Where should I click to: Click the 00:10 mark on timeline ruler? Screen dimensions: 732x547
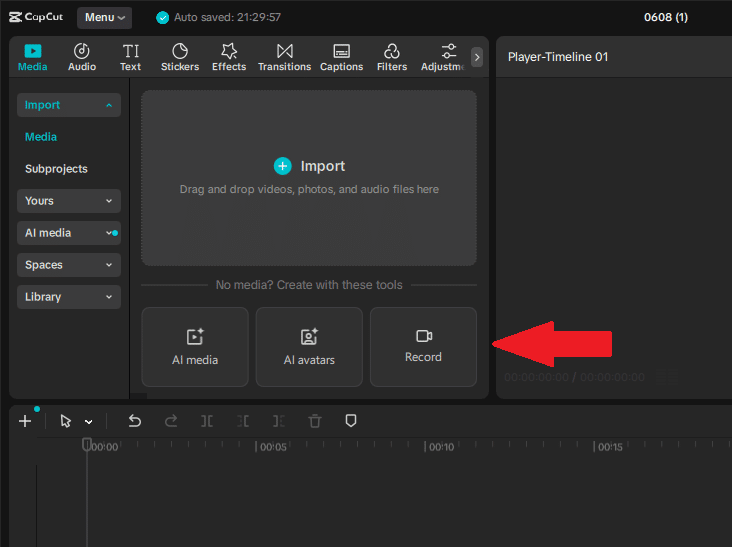[441, 447]
